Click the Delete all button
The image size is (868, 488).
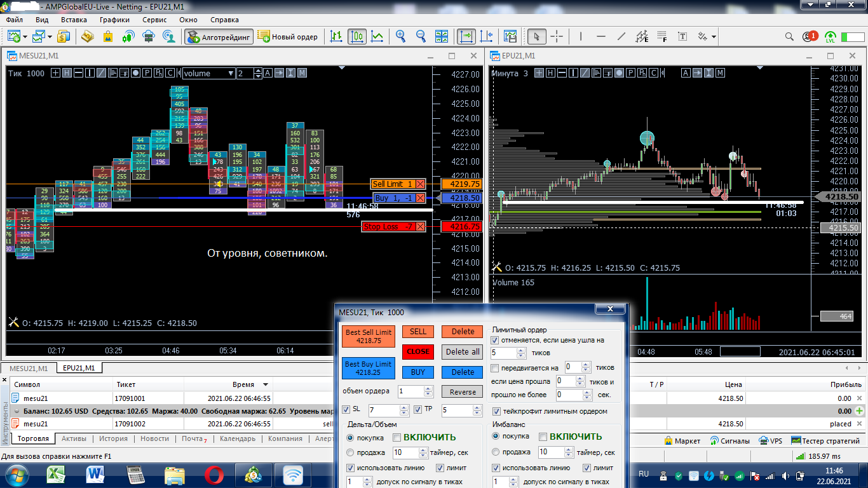pos(463,351)
